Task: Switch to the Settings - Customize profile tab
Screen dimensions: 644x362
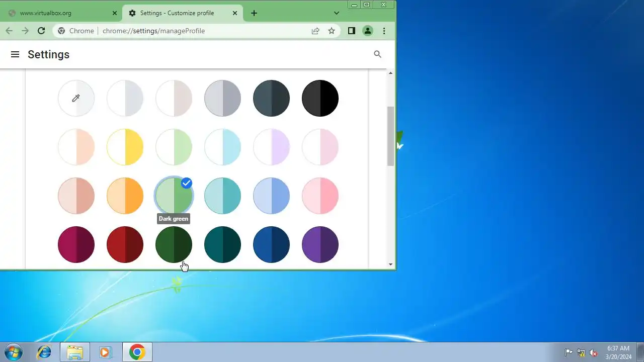Action: coord(183,13)
